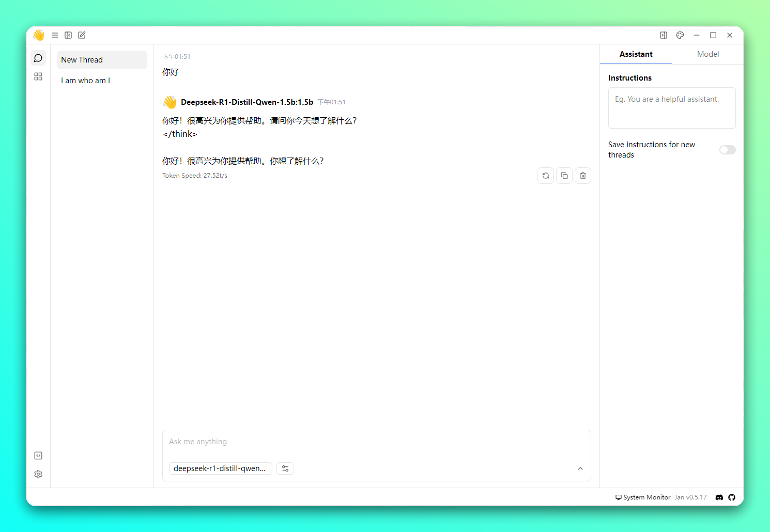This screenshot has height=532, width=770.
Task: Switch to the Model tab
Action: pyautogui.click(x=708, y=54)
